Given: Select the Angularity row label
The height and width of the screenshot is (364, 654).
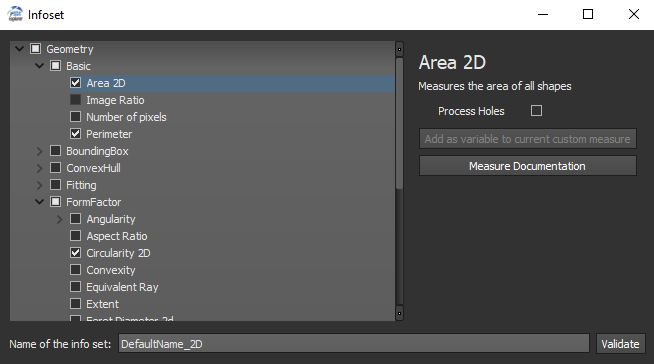Looking at the screenshot, I should 111,219.
